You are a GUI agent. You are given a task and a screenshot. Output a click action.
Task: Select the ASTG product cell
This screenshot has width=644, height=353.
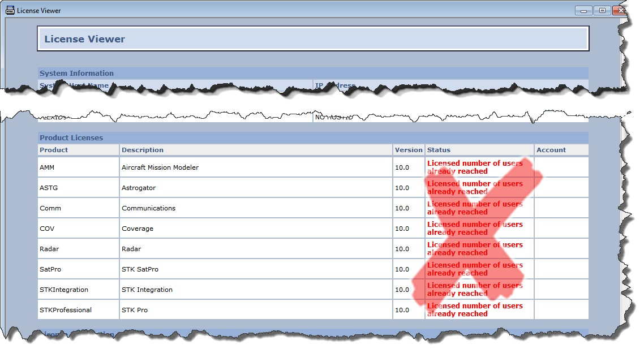pos(78,188)
